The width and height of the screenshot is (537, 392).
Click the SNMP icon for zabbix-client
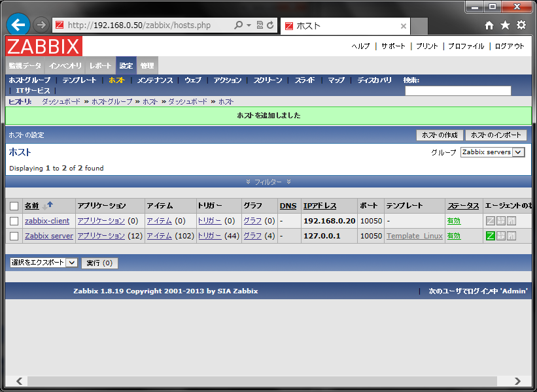click(x=501, y=221)
